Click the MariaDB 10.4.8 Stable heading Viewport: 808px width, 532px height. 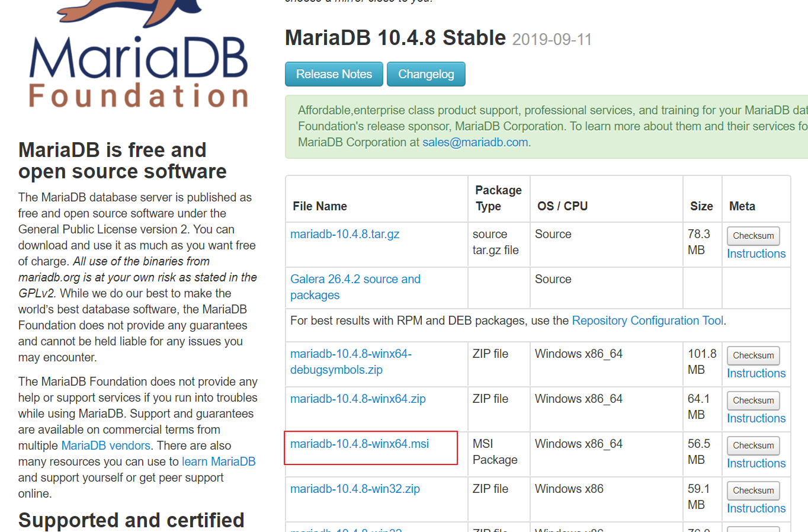tap(395, 38)
